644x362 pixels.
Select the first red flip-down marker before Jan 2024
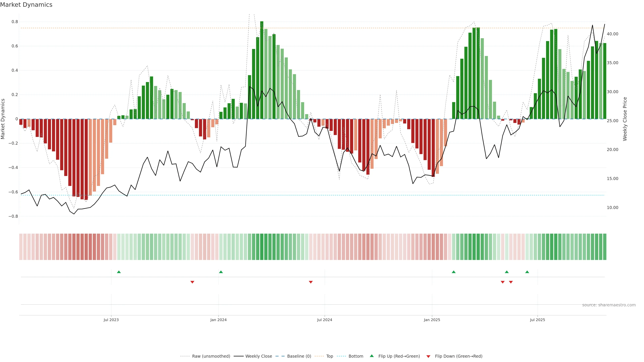pos(192,282)
